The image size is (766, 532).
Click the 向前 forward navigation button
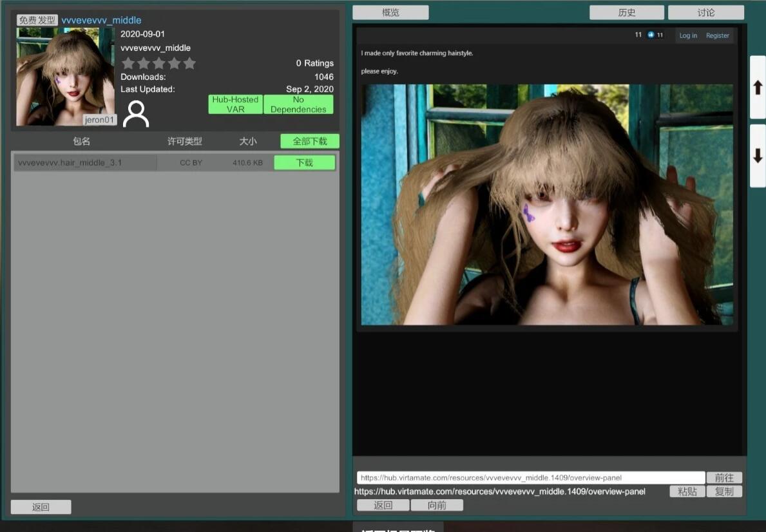(437, 505)
